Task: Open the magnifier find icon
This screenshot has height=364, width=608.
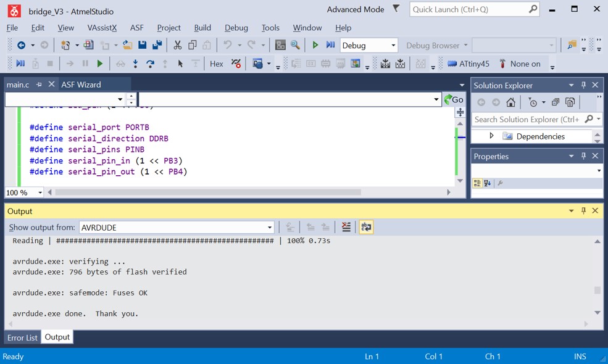Action: click(x=295, y=45)
